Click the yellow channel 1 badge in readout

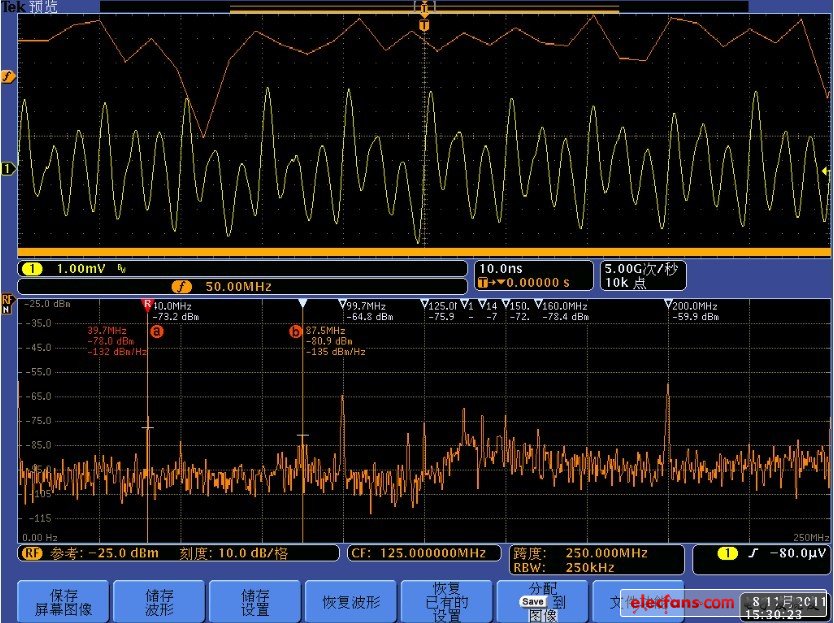point(32,270)
